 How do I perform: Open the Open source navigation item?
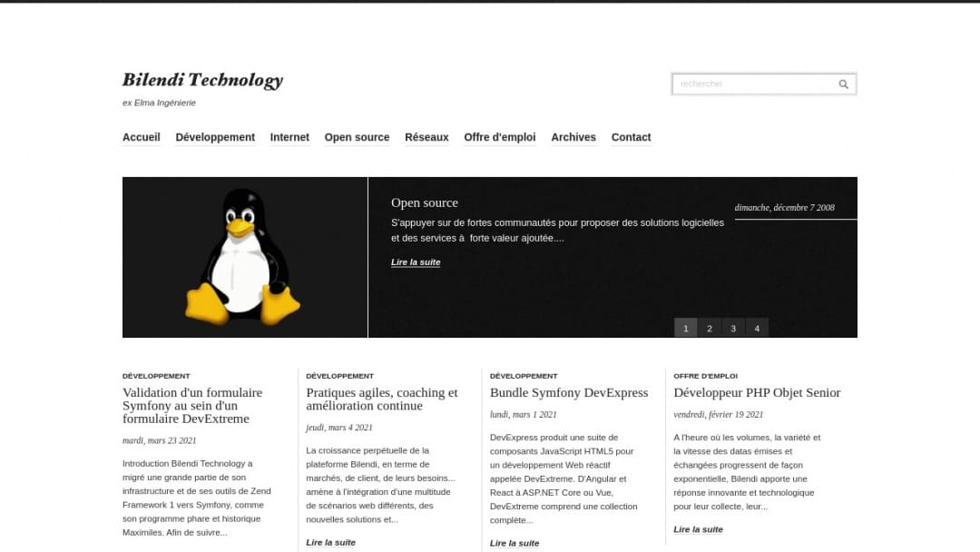pyautogui.click(x=357, y=137)
